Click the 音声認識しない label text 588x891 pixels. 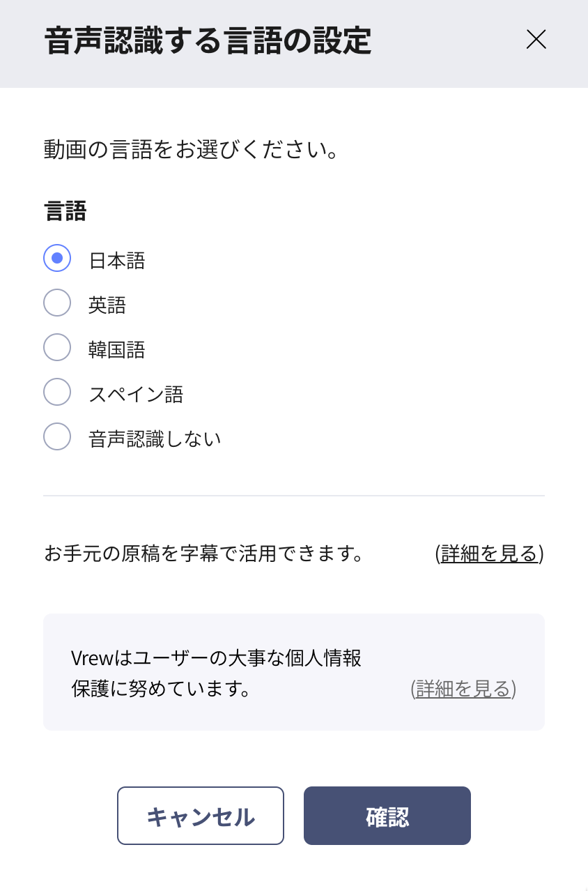pyautogui.click(x=155, y=439)
